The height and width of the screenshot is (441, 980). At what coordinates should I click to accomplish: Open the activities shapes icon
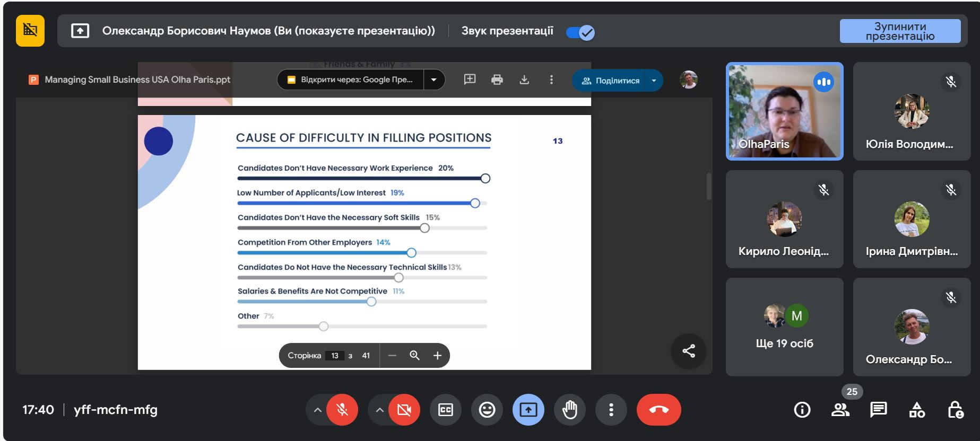tap(917, 410)
